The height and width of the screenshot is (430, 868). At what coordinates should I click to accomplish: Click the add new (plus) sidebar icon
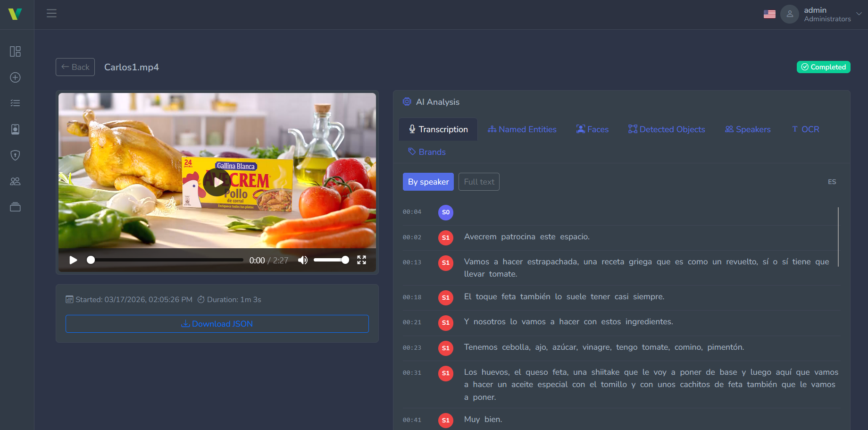click(15, 77)
